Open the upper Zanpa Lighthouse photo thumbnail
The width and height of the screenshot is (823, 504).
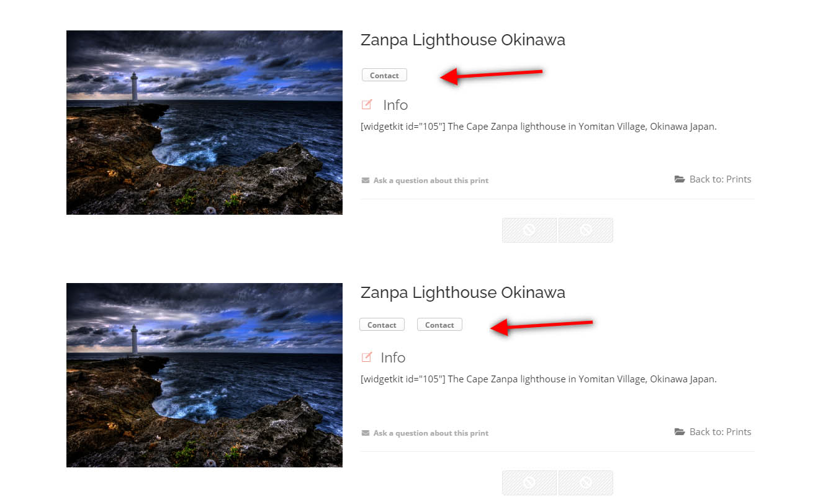point(204,122)
